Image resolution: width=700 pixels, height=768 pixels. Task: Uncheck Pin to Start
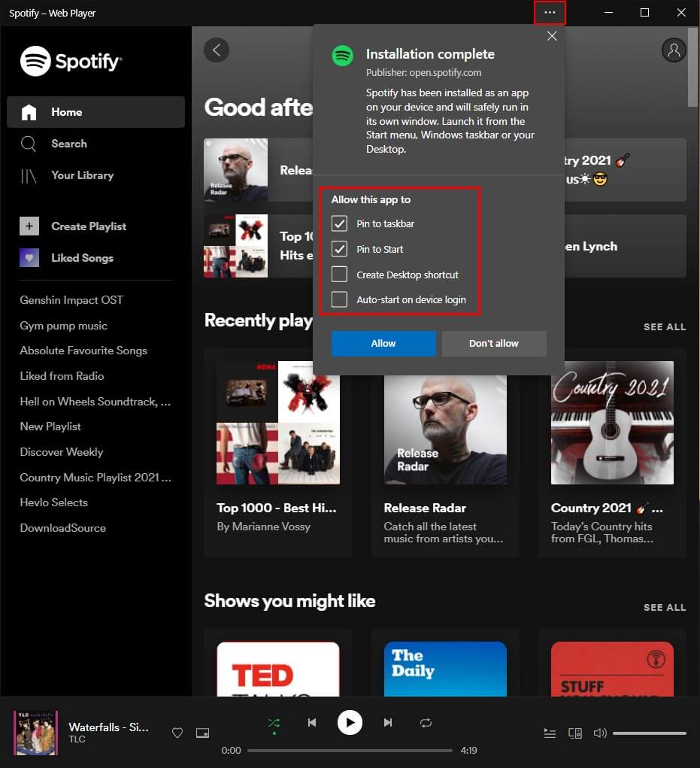339,249
